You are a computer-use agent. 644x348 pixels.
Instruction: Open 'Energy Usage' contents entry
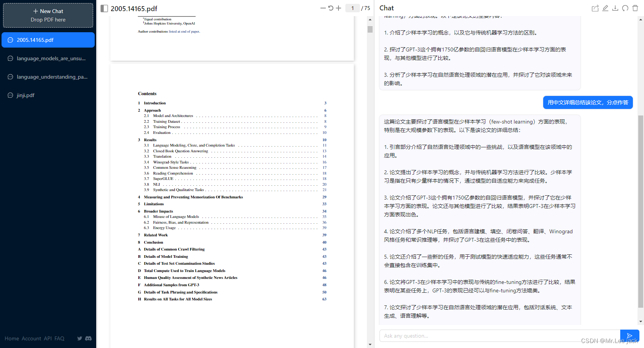[x=164, y=228]
